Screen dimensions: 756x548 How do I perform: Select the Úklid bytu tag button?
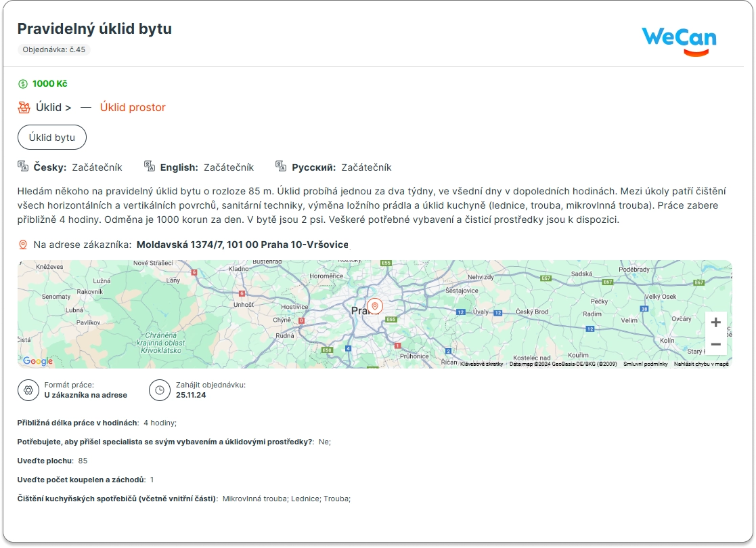pyautogui.click(x=52, y=138)
